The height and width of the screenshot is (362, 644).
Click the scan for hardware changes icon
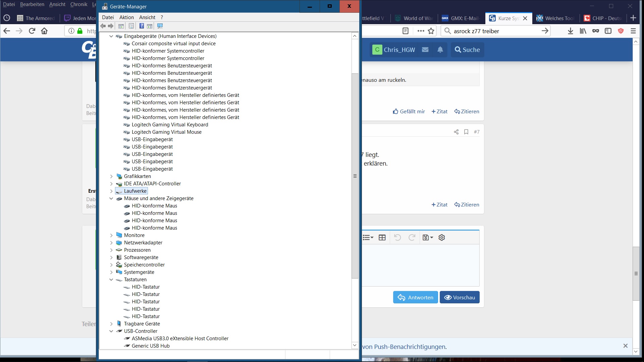(160, 26)
